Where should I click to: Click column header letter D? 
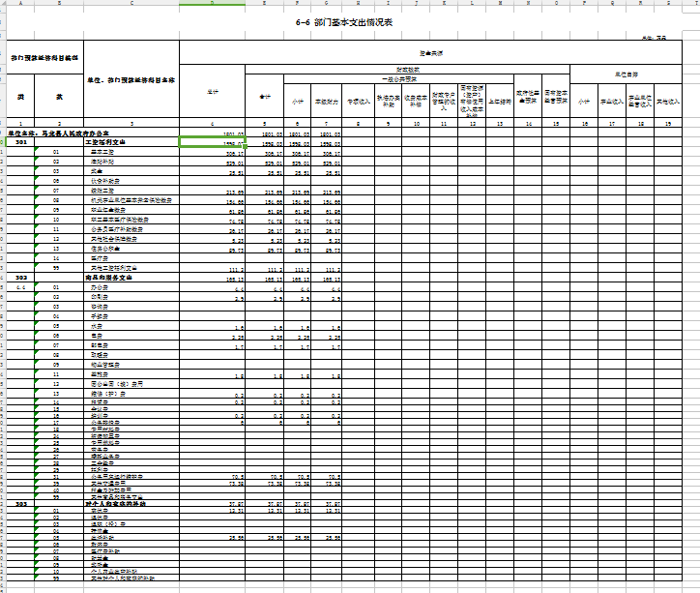pos(213,4)
